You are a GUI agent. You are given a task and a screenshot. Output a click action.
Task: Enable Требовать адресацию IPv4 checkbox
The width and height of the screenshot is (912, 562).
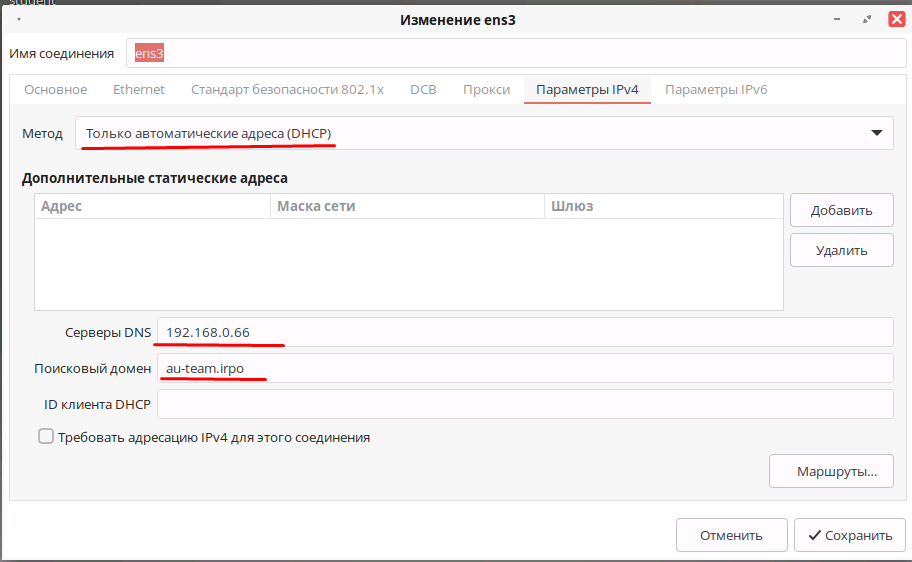click(46, 437)
